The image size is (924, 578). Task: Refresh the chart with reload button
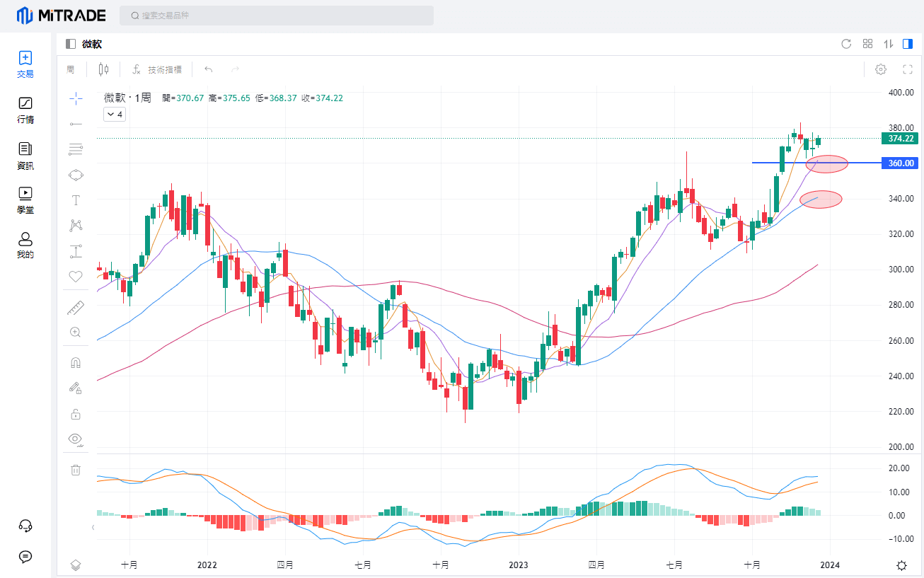coord(846,44)
